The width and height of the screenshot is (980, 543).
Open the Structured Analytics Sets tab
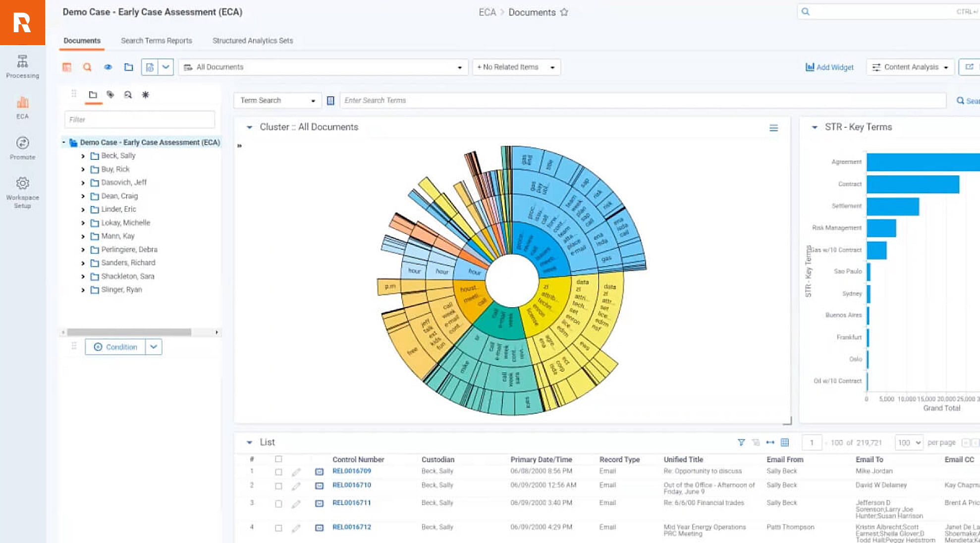(x=253, y=41)
